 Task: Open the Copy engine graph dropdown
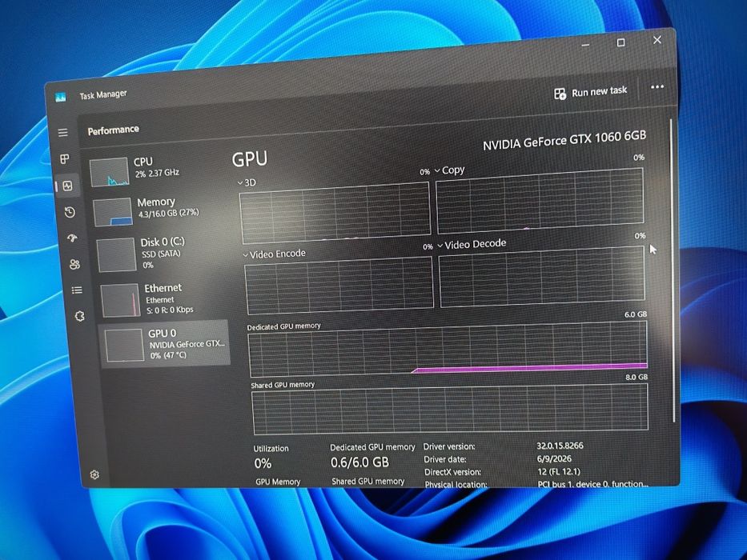click(437, 170)
